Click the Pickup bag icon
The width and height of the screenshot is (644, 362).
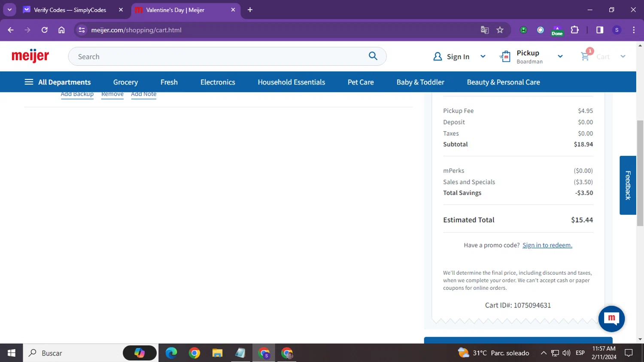tap(505, 56)
